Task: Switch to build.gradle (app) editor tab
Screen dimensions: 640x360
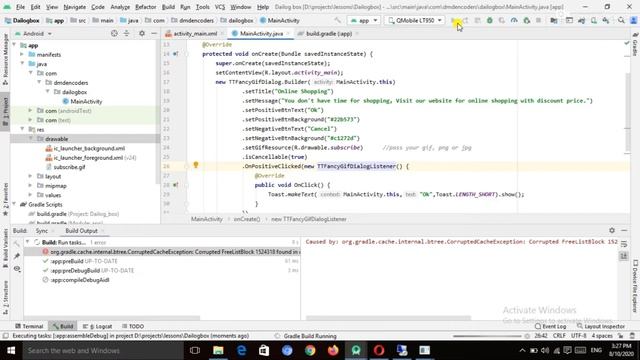Action: pyautogui.click(x=328, y=33)
